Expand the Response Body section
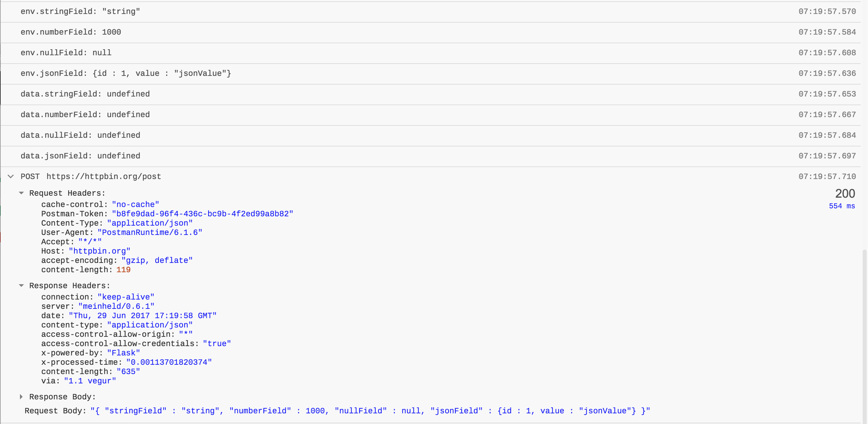 pos(22,397)
